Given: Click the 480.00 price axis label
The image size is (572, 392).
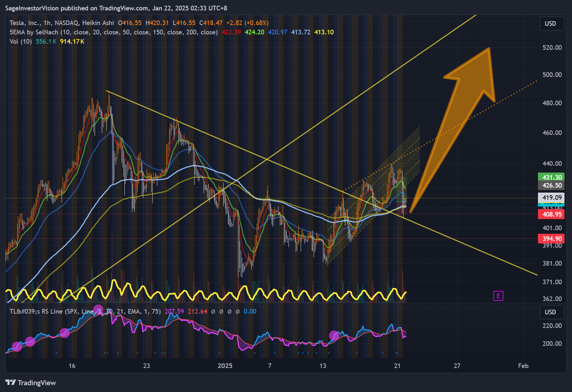Looking at the screenshot, I should point(552,103).
